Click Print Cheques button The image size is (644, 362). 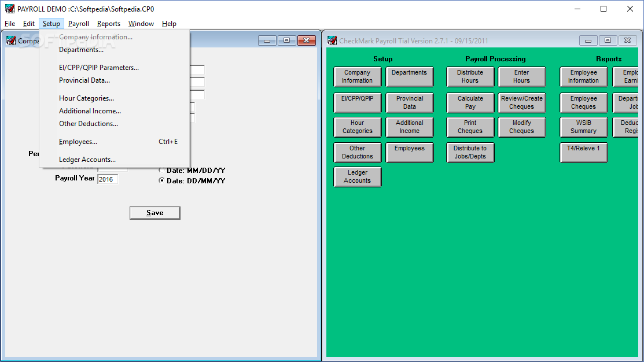(470, 127)
